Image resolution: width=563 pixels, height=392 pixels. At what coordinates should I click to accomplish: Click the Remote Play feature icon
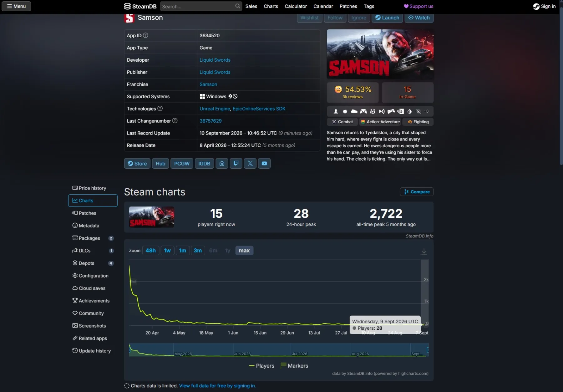click(x=382, y=111)
